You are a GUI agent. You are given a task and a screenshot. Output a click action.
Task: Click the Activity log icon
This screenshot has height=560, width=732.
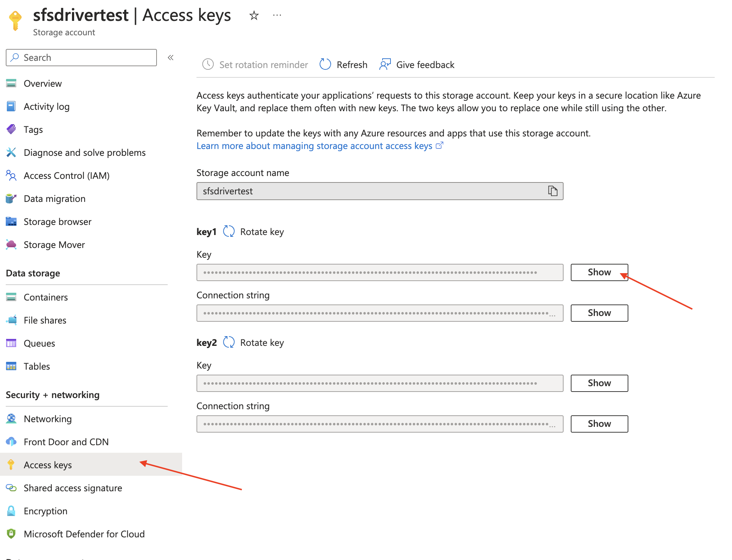[x=11, y=107]
